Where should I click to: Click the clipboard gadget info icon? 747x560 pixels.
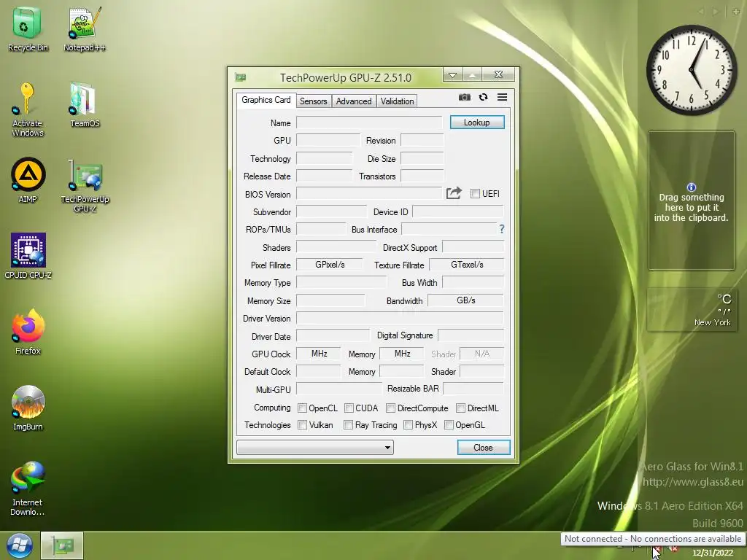coord(692,187)
